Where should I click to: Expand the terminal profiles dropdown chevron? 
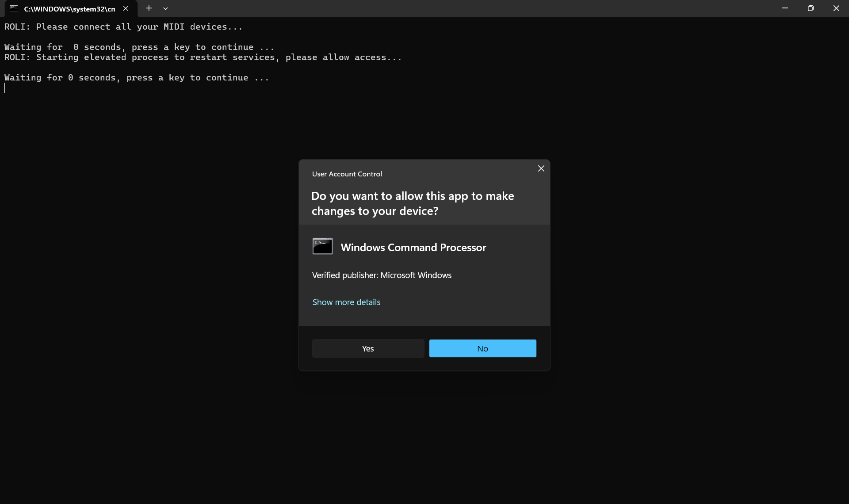(165, 8)
